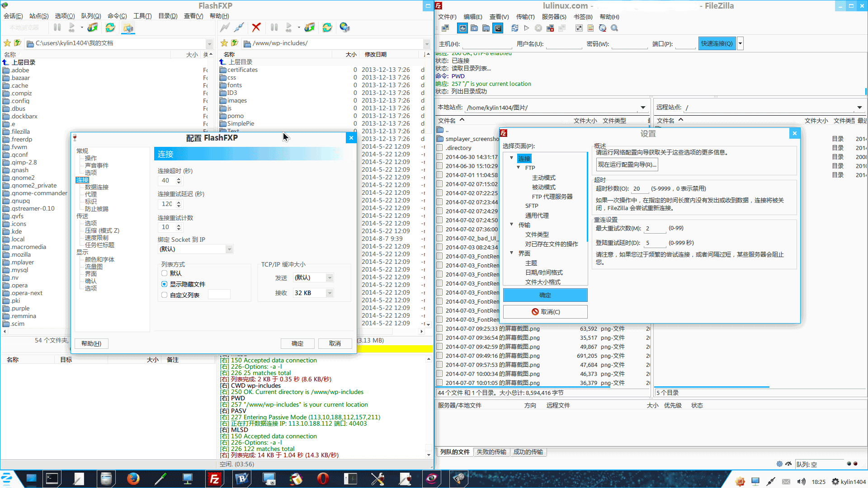The width and height of the screenshot is (868, 488).
Task: Check box for 2014-07-07 09:25:33 screenshot file
Action: (x=440, y=328)
